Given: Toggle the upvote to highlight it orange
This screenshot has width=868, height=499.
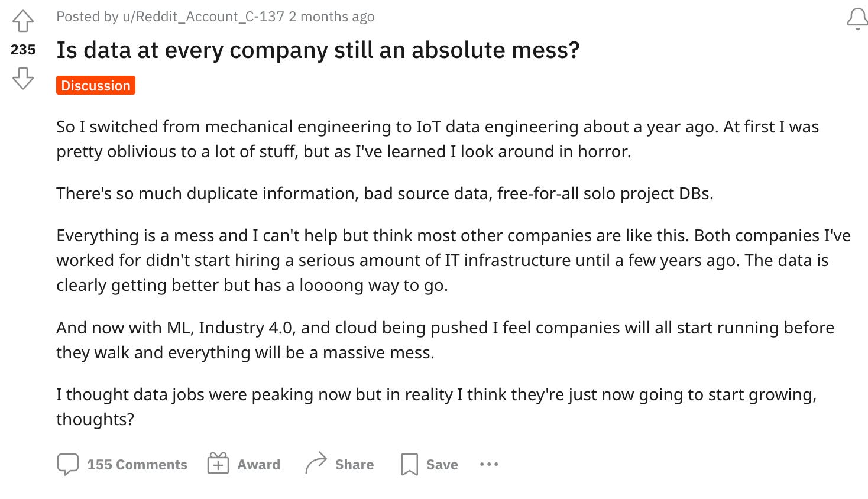Looking at the screenshot, I should [x=23, y=20].
